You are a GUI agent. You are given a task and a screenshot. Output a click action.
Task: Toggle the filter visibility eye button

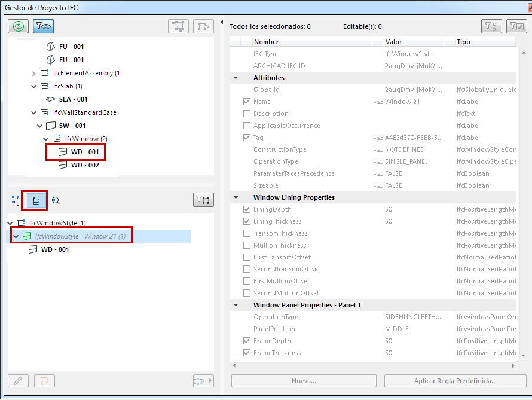click(x=43, y=26)
